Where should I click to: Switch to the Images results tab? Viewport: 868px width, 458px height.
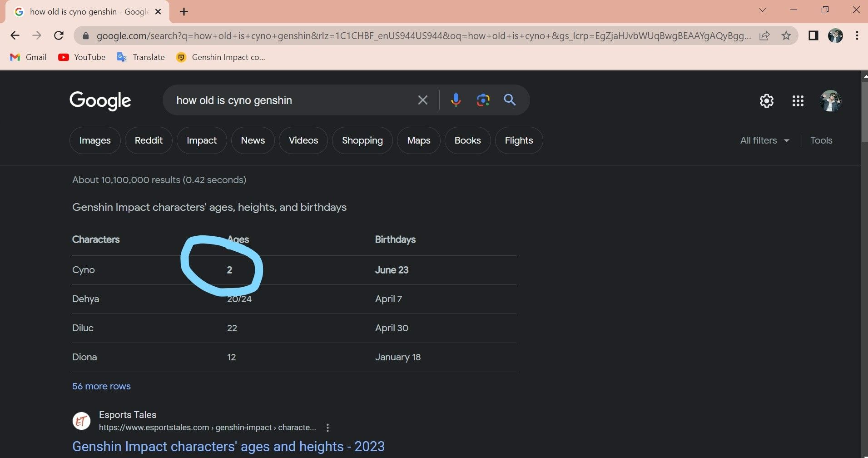(x=94, y=140)
